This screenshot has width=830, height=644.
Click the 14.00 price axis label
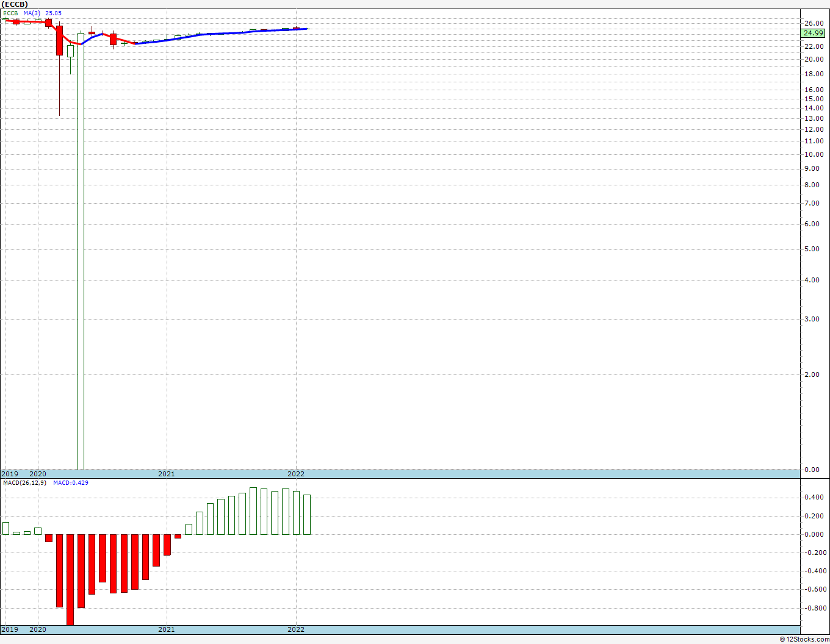(x=814, y=108)
